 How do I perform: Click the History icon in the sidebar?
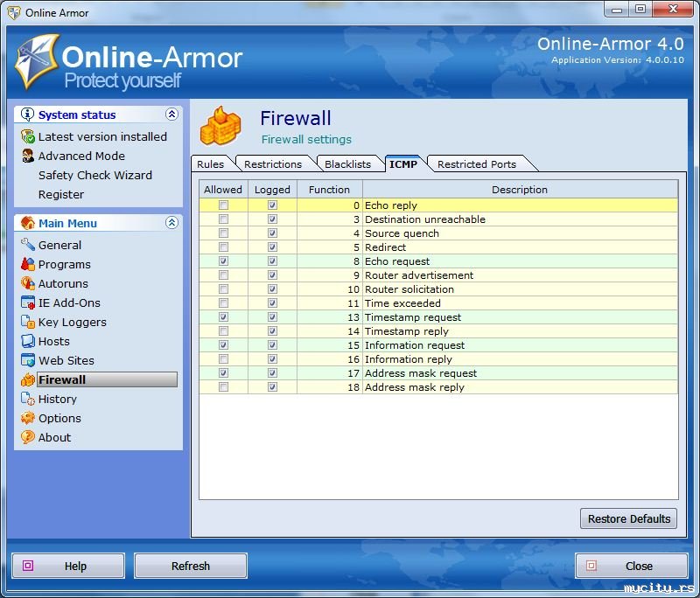click(28, 399)
